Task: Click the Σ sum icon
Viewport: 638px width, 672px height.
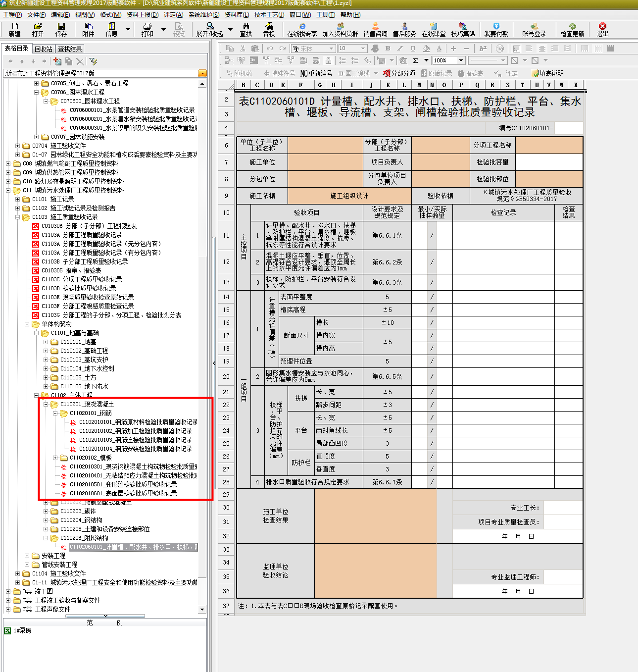Action: 415,60
